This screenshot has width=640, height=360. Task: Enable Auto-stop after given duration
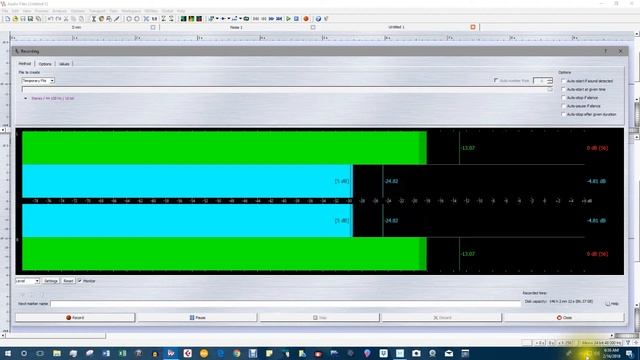564,114
